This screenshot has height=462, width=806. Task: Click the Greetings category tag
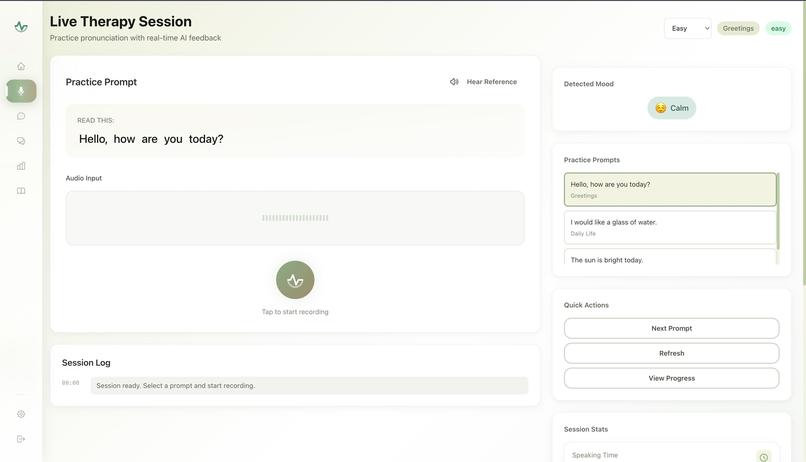coord(738,28)
